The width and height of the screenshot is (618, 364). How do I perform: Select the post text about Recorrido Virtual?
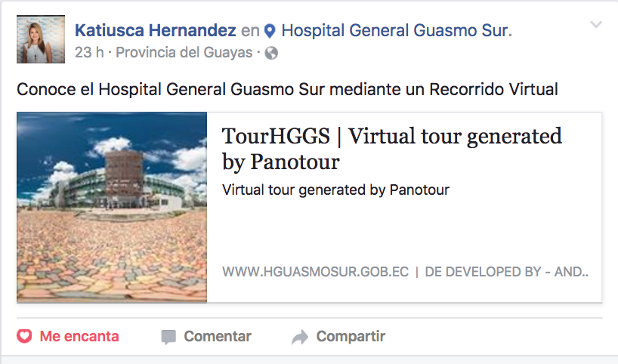[287, 89]
